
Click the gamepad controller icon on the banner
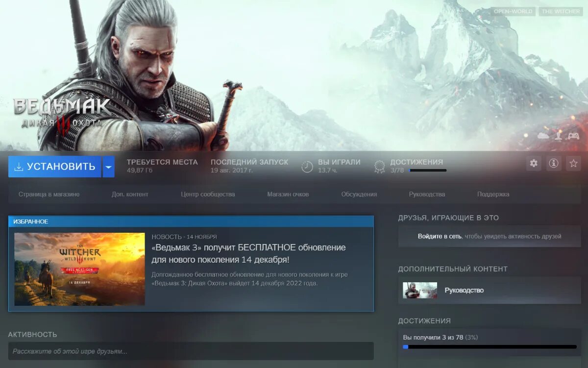pyautogui.click(x=573, y=136)
